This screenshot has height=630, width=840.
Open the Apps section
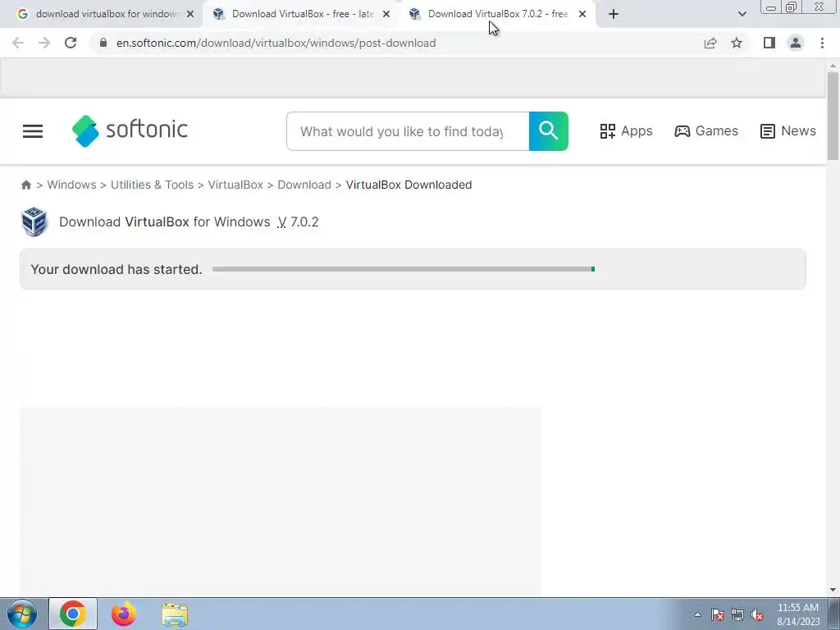pyautogui.click(x=626, y=130)
